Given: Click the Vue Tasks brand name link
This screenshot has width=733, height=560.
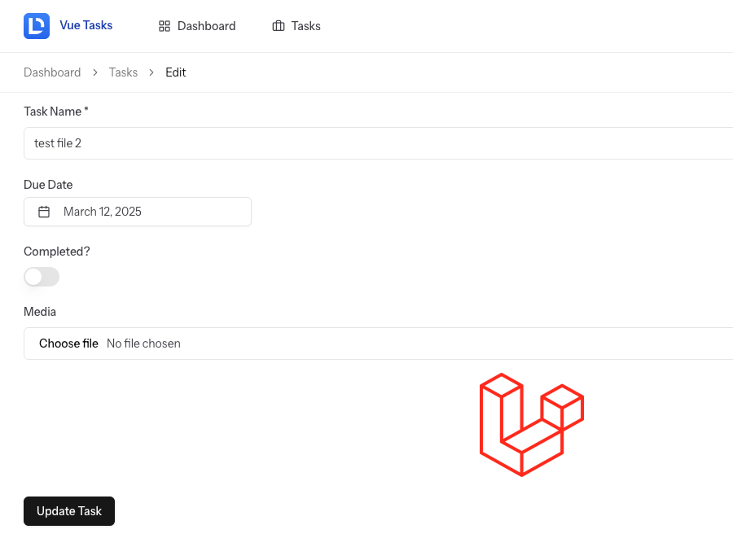Looking at the screenshot, I should [86, 25].
